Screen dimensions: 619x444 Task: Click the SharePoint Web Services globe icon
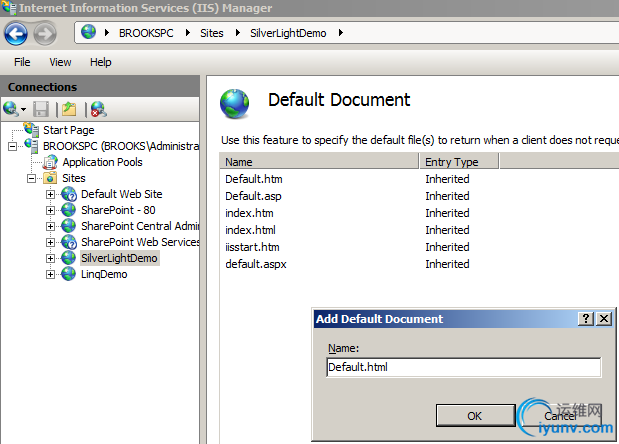click(69, 242)
